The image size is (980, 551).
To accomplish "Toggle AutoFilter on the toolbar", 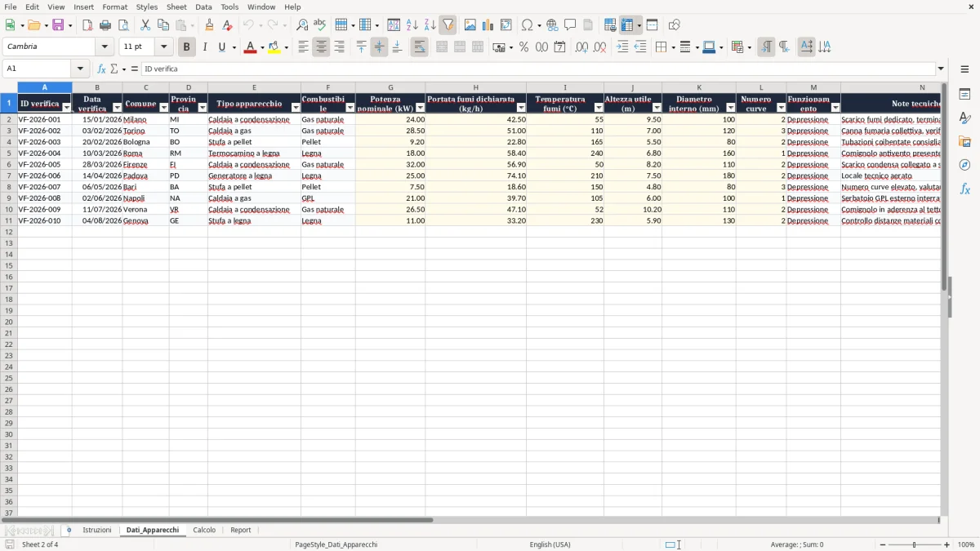I will coord(448,25).
